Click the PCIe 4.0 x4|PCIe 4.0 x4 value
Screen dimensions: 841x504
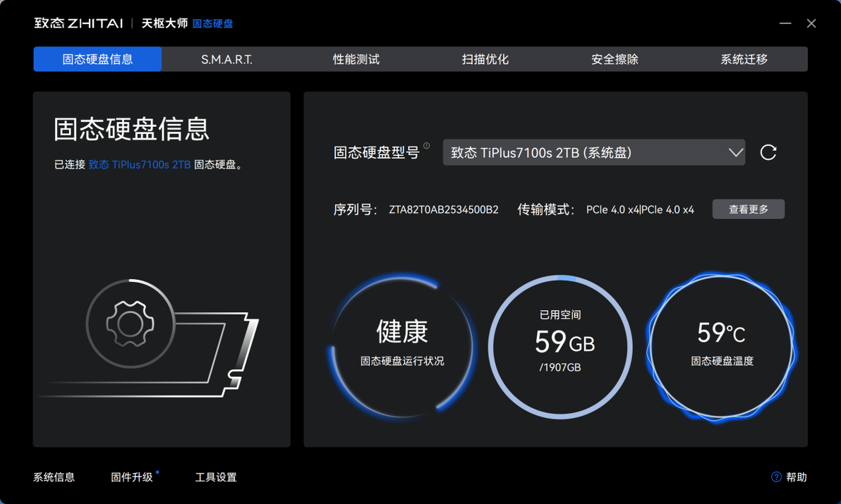(x=640, y=209)
